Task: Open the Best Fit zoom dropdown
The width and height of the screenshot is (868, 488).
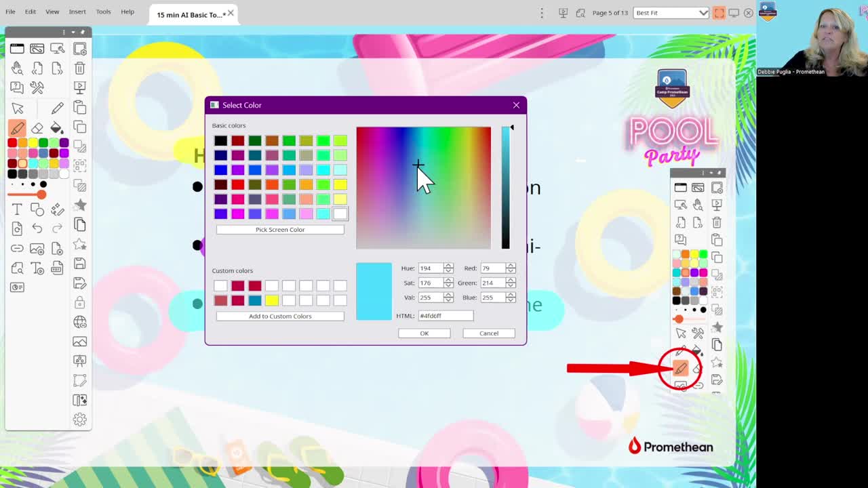Action: (x=671, y=13)
